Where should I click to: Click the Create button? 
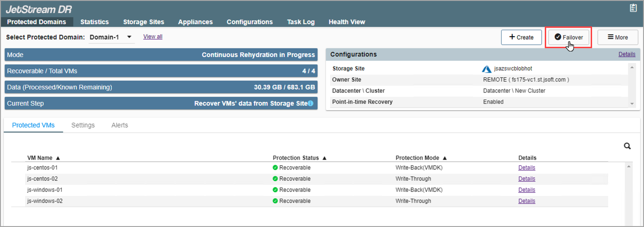click(x=521, y=38)
